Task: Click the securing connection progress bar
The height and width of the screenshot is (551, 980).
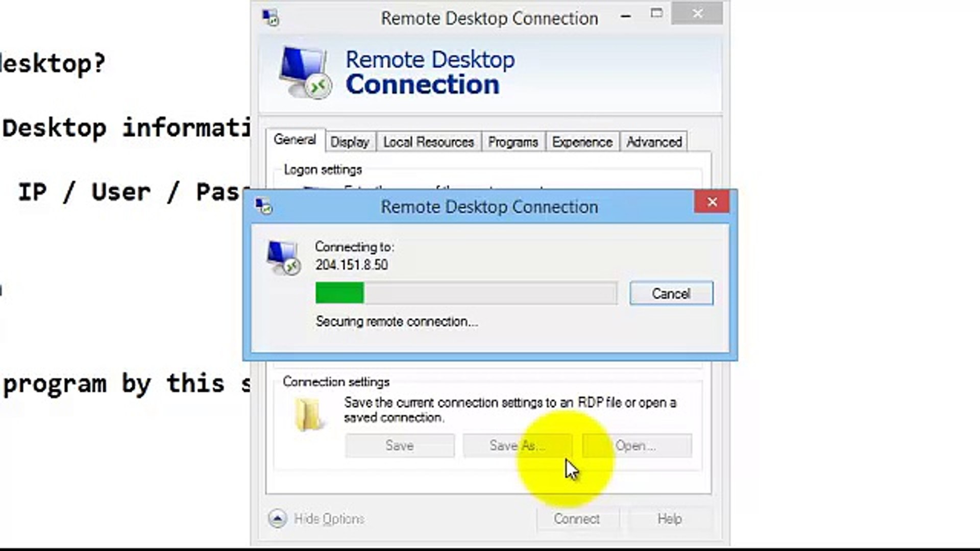Action: click(x=465, y=292)
